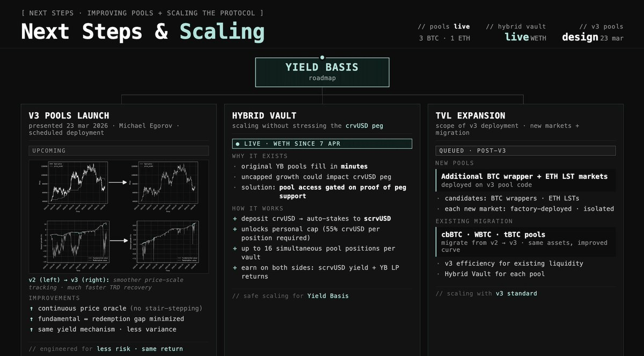644x356 pixels.
Task: Select the cbBTC · WBTC · tBTC pools card
Action: [525, 242]
